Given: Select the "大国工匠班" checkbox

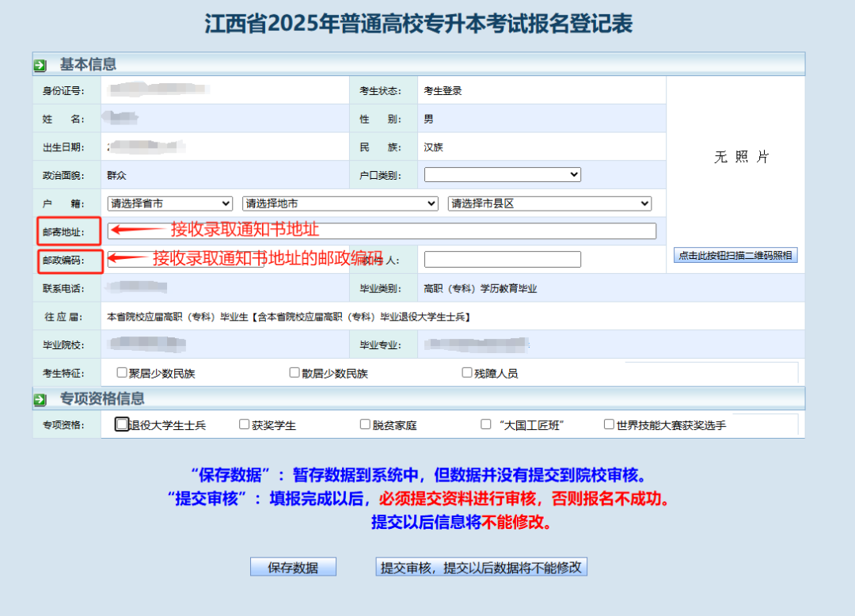Looking at the screenshot, I should click(484, 424).
